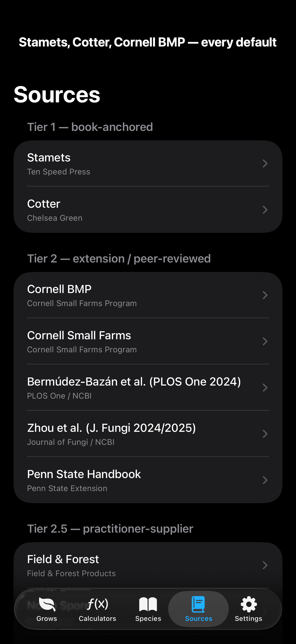Tap the chevron on Field & Forest row

click(265, 565)
